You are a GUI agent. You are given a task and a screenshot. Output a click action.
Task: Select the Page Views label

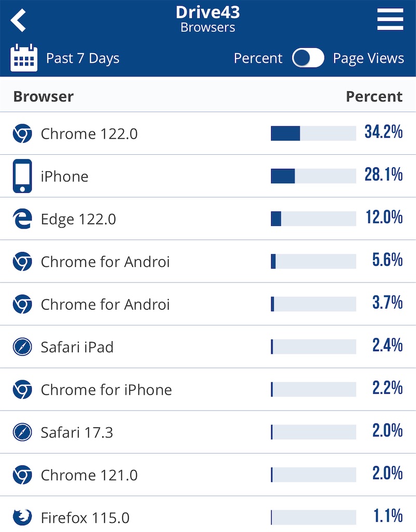pos(368,58)
